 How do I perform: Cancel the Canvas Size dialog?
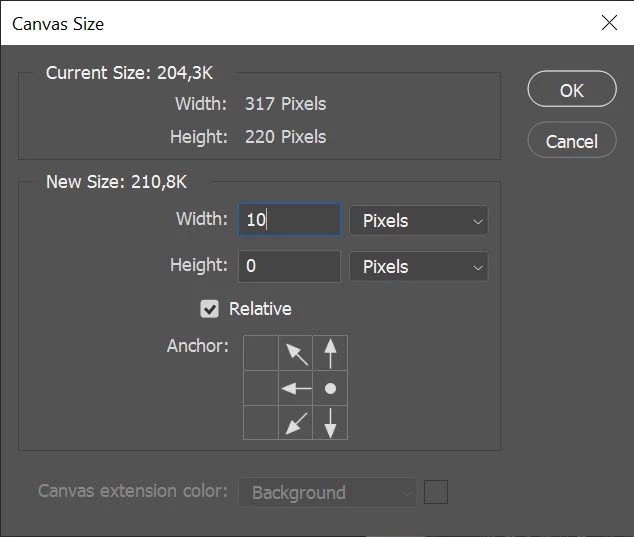[x=571, y=141]
